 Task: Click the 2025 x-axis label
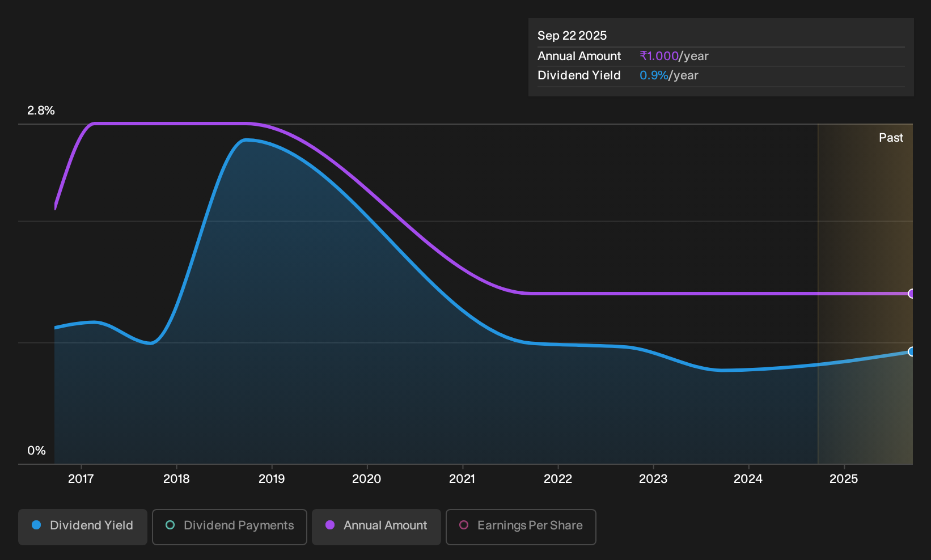tap(844, 479)
